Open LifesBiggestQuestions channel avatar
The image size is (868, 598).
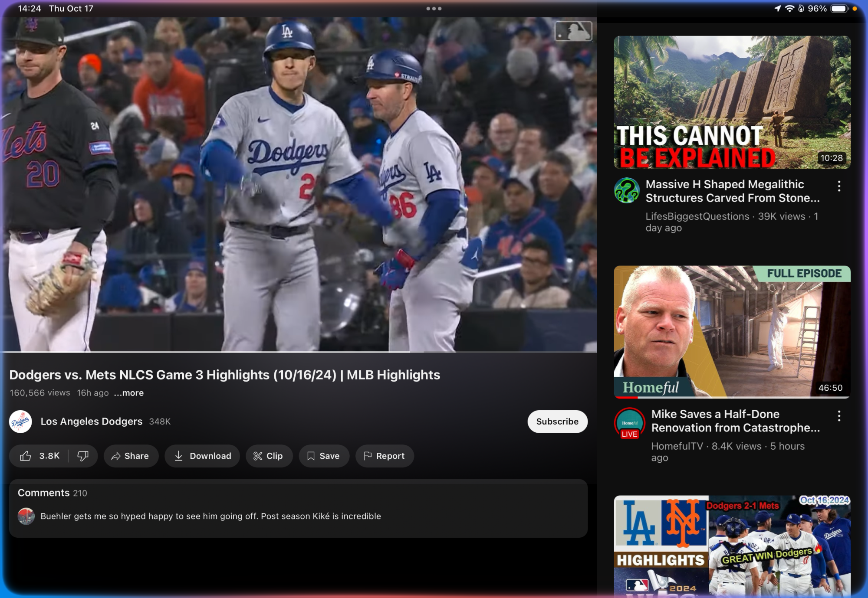627,190
